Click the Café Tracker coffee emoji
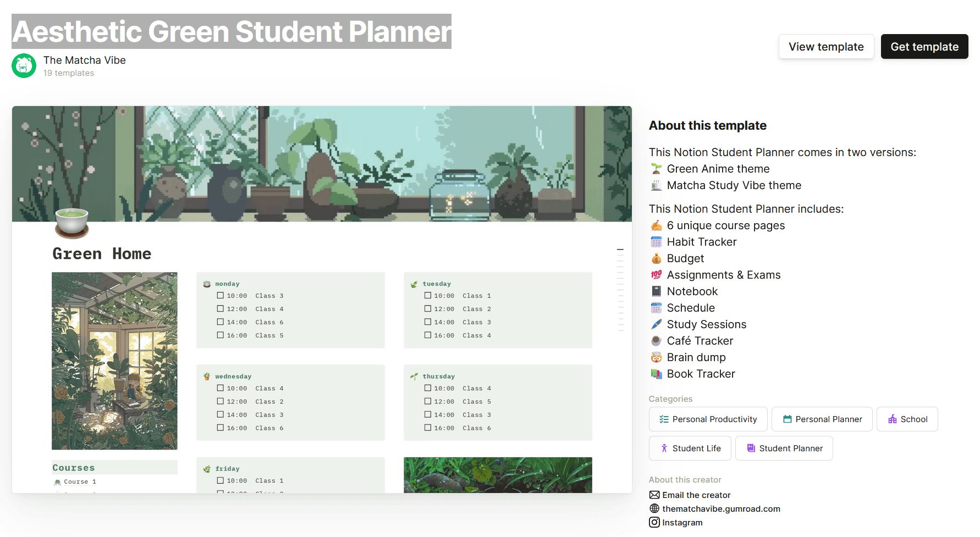Screen dimensions: 980x537 656,341
